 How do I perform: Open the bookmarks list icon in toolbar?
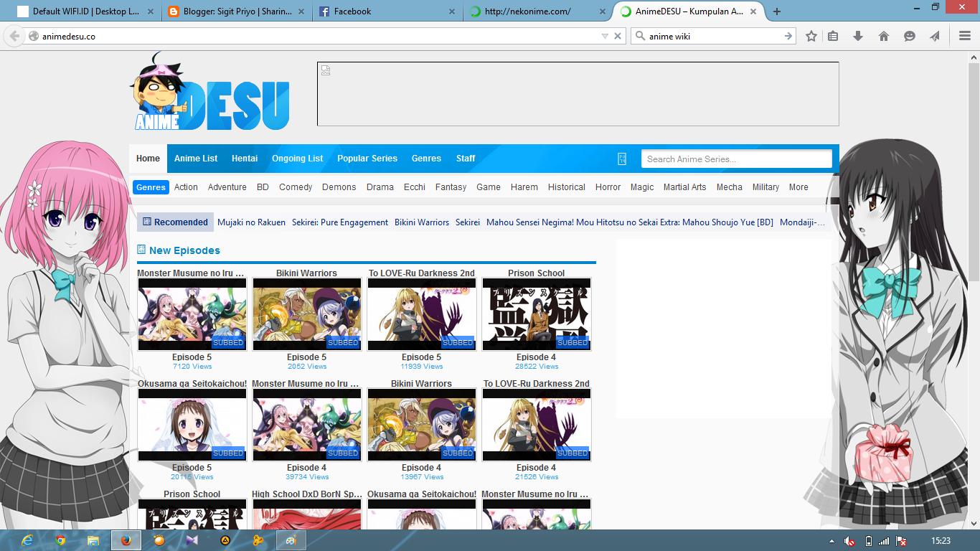point(833,36)
